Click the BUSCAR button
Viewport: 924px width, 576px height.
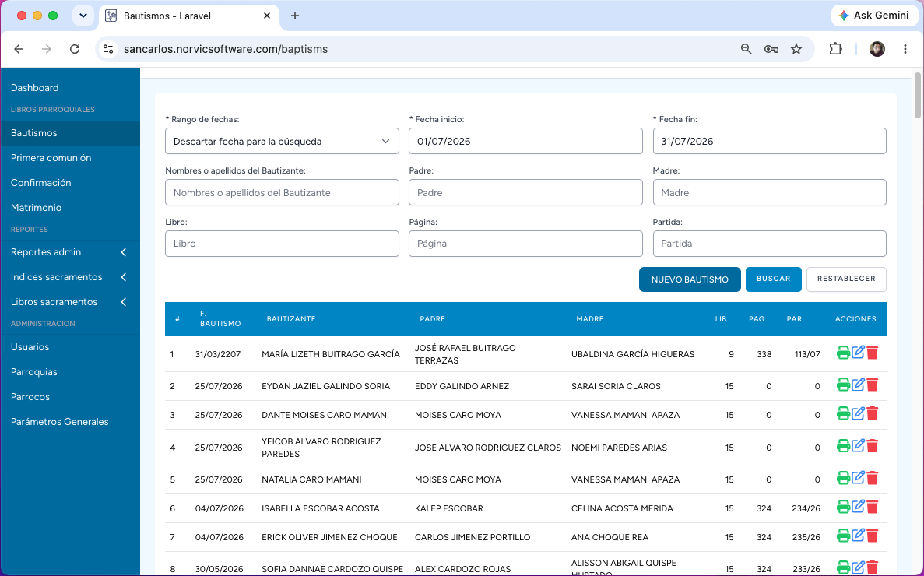[773, 279]
